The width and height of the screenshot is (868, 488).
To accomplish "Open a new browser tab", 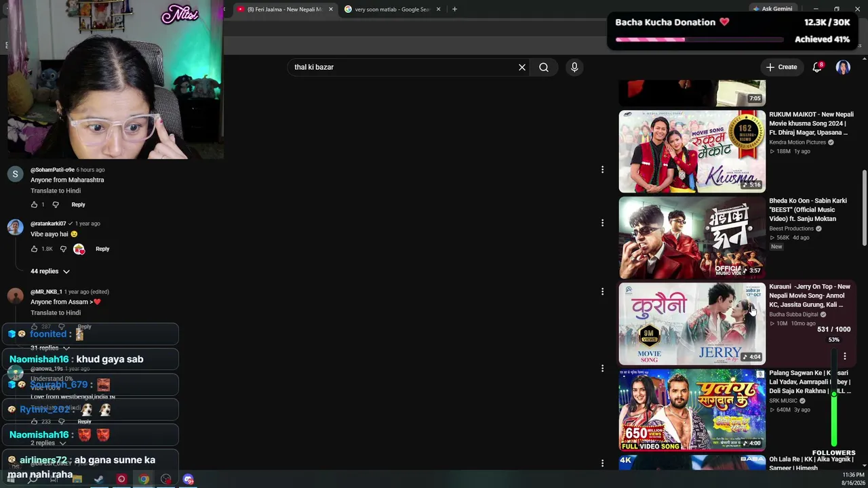I will coord(454,9).
